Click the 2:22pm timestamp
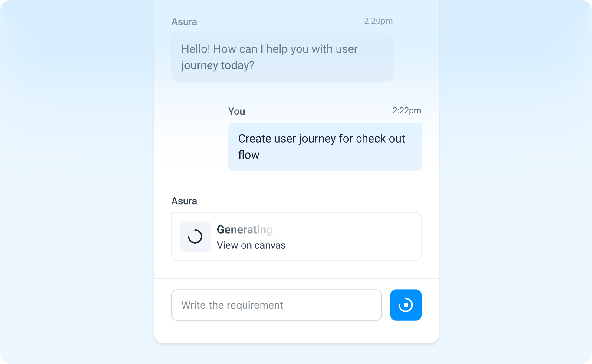Screen dimensions: 592x364 pyautogui.click(x=406, y=110)
